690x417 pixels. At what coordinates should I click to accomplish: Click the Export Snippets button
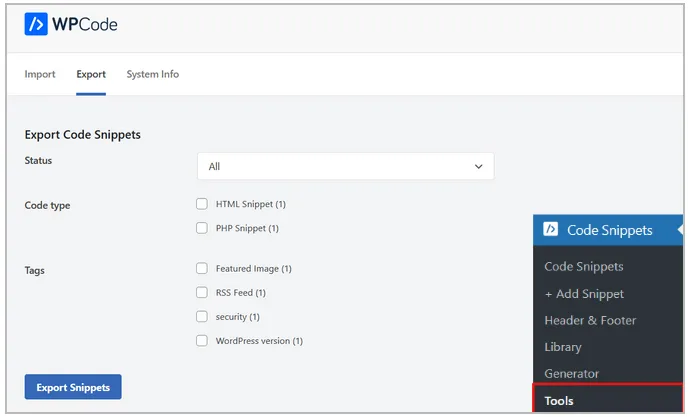tap(73, 387)
